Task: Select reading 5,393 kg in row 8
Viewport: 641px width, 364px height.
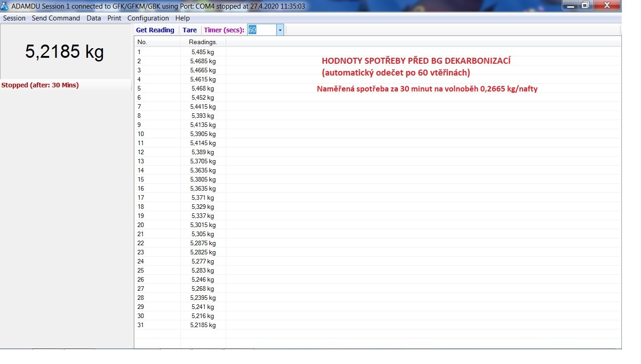Action: coord(203,116)
